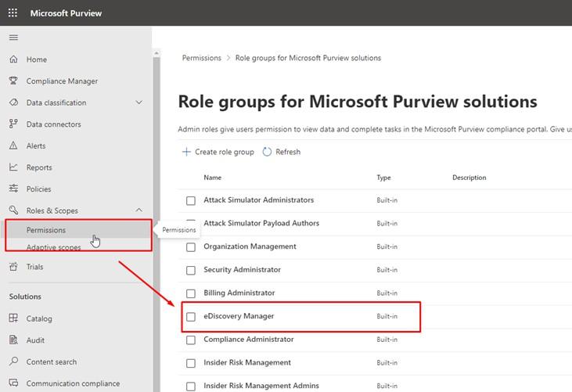Click the Microsoft Purview title

(x=66, y=13)
